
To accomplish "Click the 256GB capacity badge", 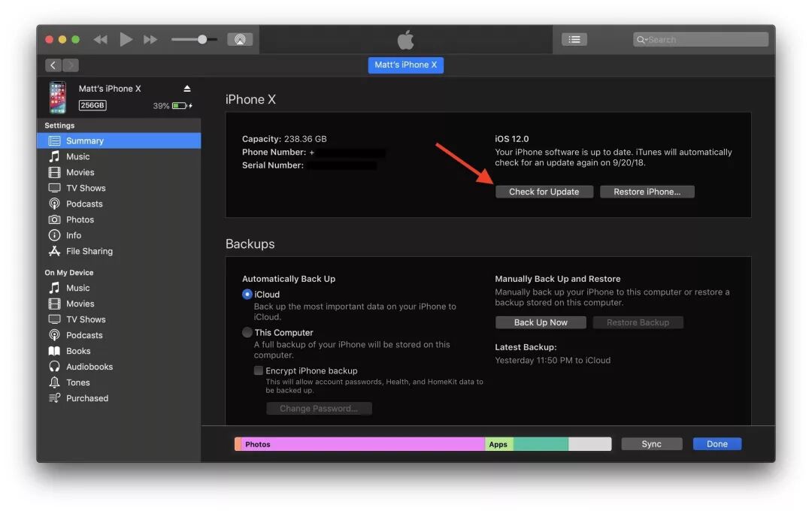I will (92, 106).
